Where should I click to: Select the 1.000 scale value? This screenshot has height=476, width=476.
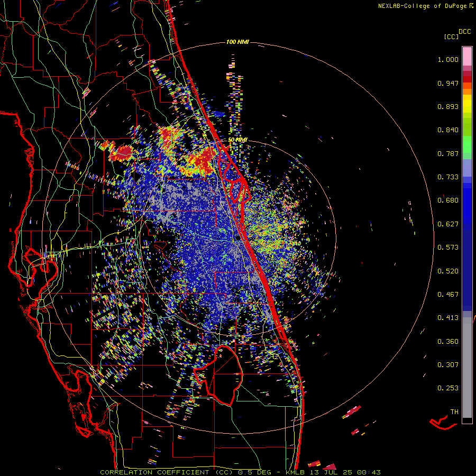[x=448, y=59]
